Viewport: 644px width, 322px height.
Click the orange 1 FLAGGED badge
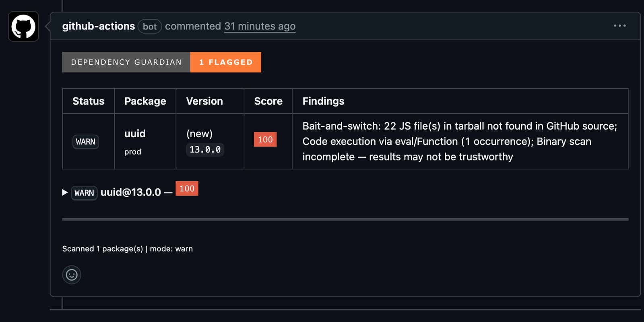[x=226, y=62]
